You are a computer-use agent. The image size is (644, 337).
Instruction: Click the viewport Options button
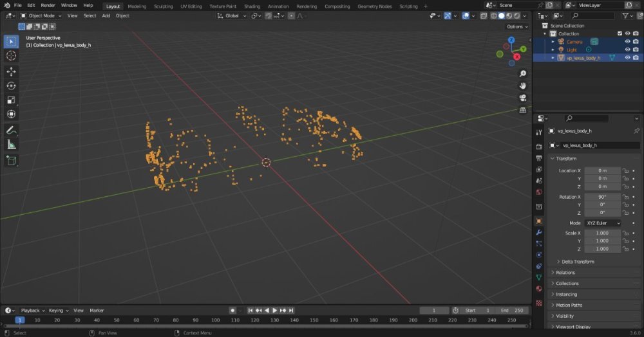point(516,26)
